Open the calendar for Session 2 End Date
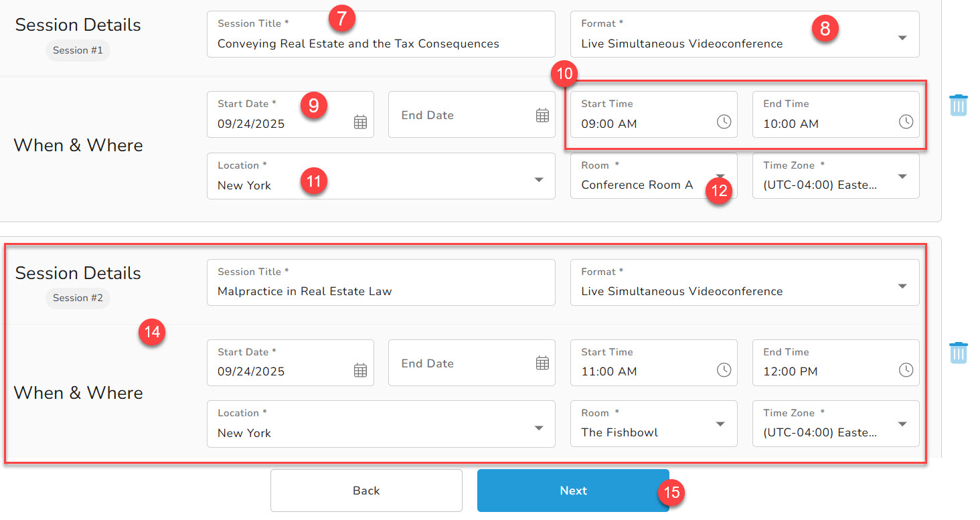The width and height of the screenshot is (980, 520). [542, 363]
